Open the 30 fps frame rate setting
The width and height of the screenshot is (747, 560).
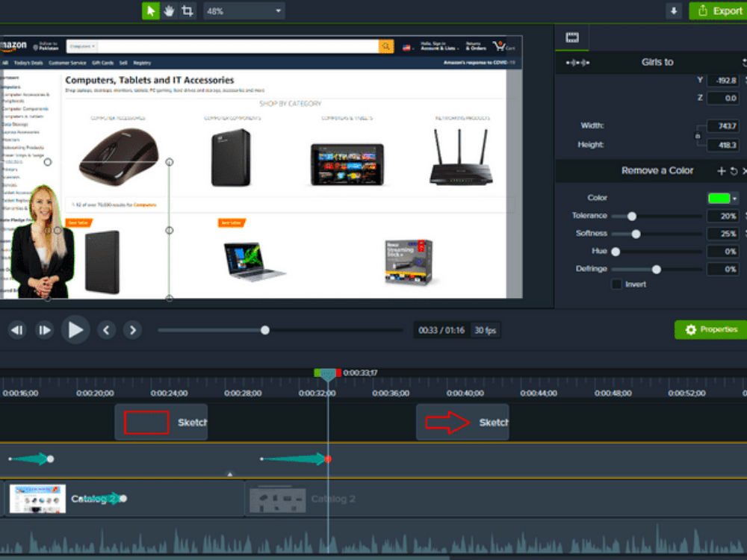click(485, 330)
